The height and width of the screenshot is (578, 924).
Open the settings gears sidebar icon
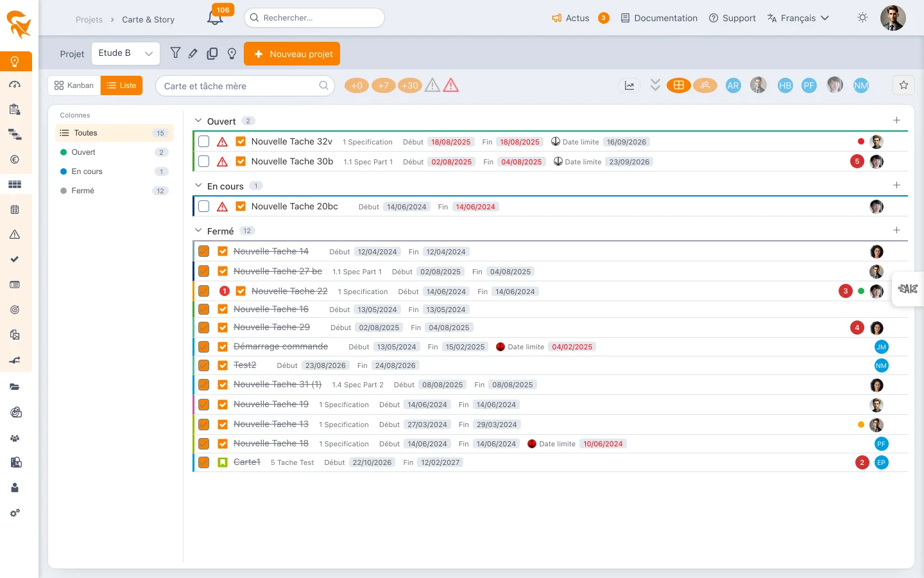point(15,513)
